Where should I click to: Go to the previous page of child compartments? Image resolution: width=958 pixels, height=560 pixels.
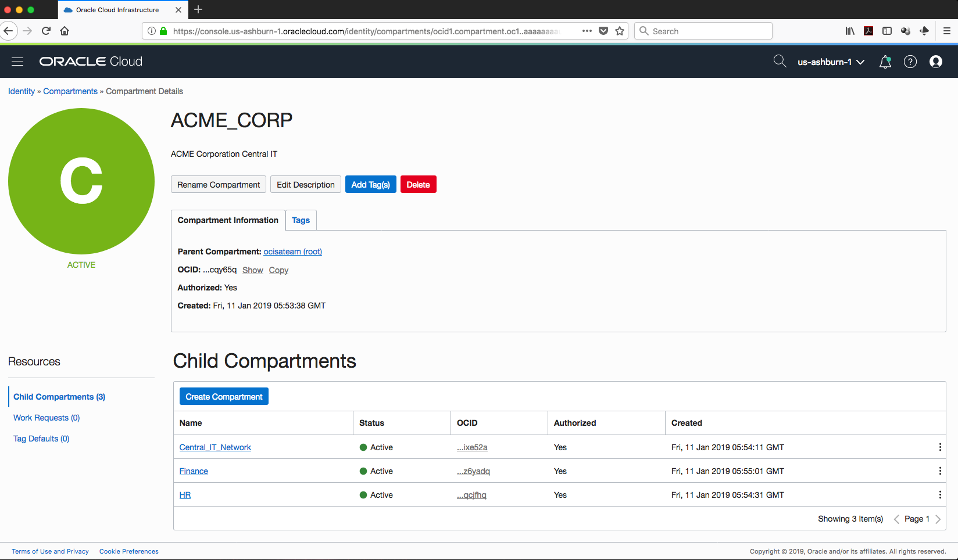[x=896, y=519]
